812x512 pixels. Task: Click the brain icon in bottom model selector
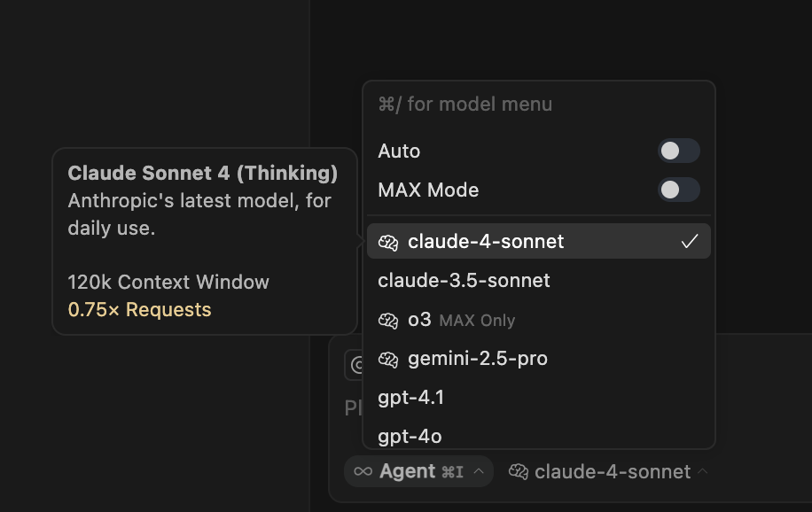tap(519, 471)
